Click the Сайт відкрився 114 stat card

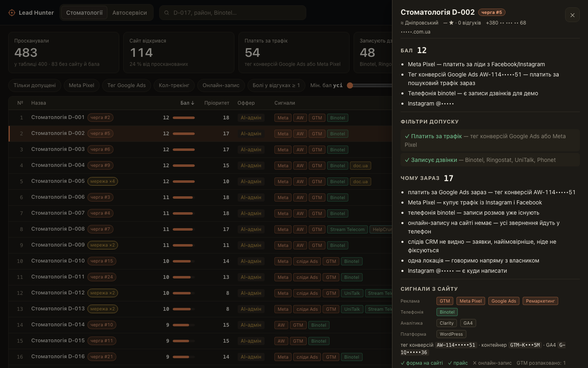[179, 53]
